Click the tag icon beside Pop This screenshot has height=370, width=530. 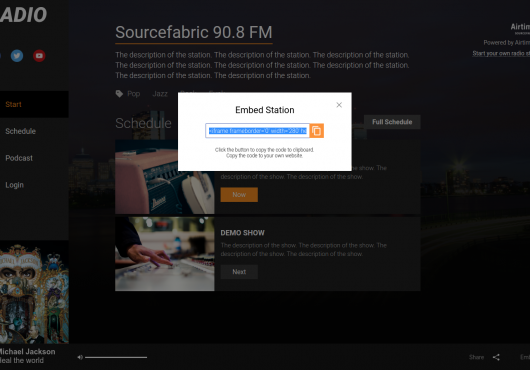(x=119, y=94)
